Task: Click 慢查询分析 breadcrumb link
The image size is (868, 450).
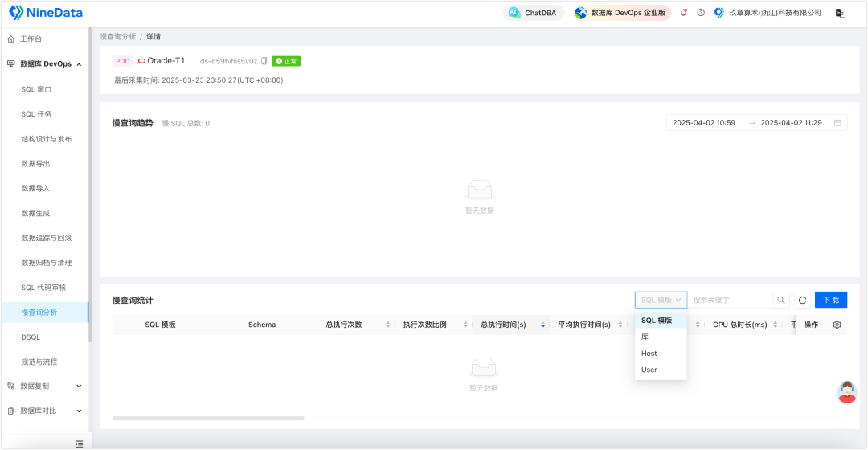Action: click(117, 36)
